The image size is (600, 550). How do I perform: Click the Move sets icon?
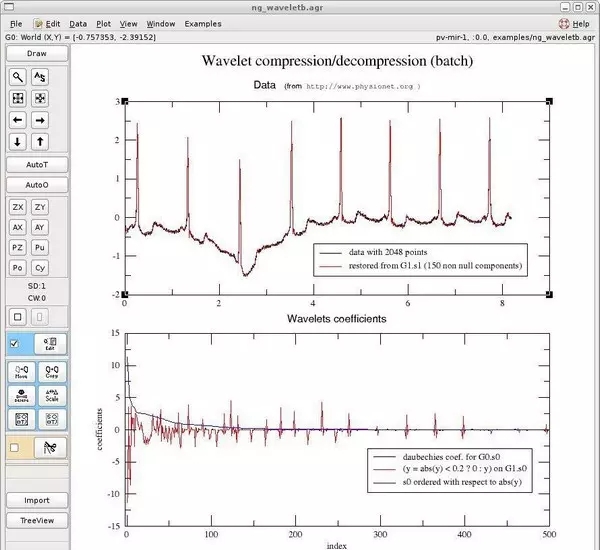(18, 371)
